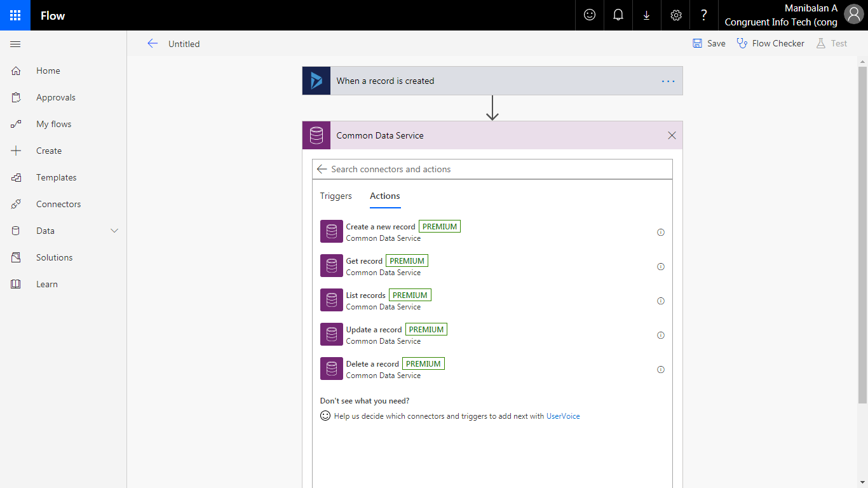The width and height of the screenshot is (868, 488).
Task: Click database icon of List records
Action: 332,300
